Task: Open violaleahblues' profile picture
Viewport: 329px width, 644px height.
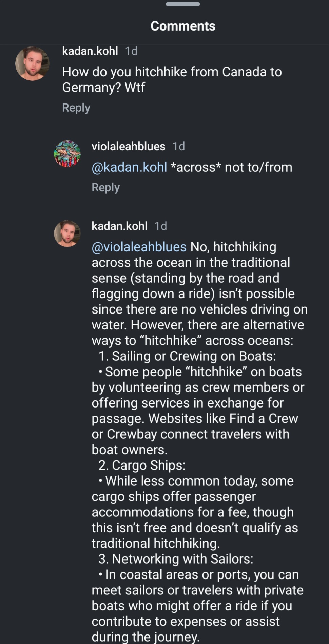Action: [x=67, y=154]
